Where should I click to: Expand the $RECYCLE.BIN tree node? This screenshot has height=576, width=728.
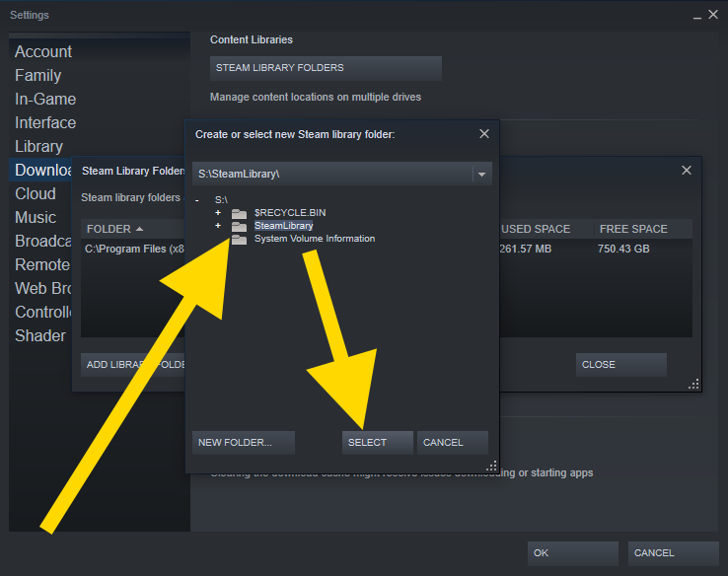(218, 213)
